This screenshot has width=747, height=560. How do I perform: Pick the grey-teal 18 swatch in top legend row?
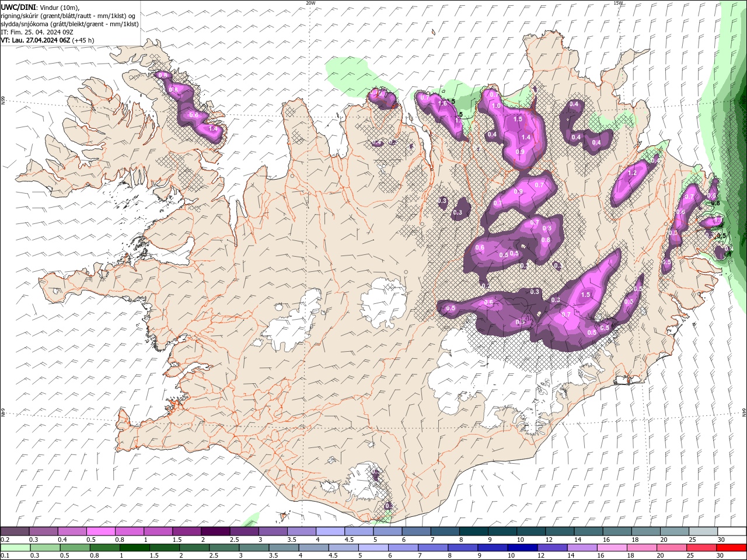645,531
